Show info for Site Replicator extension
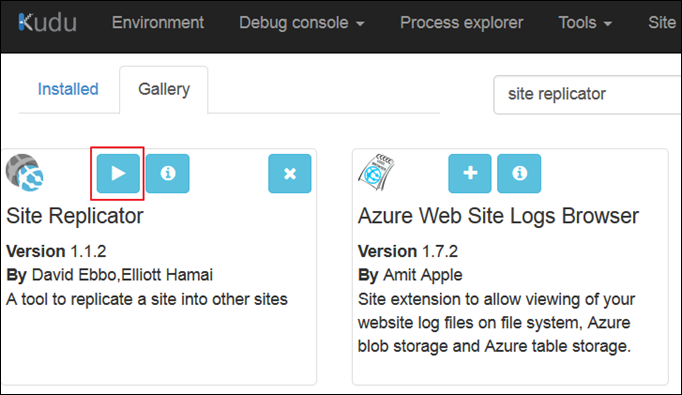The image size is (682, 395). [167, 173]
